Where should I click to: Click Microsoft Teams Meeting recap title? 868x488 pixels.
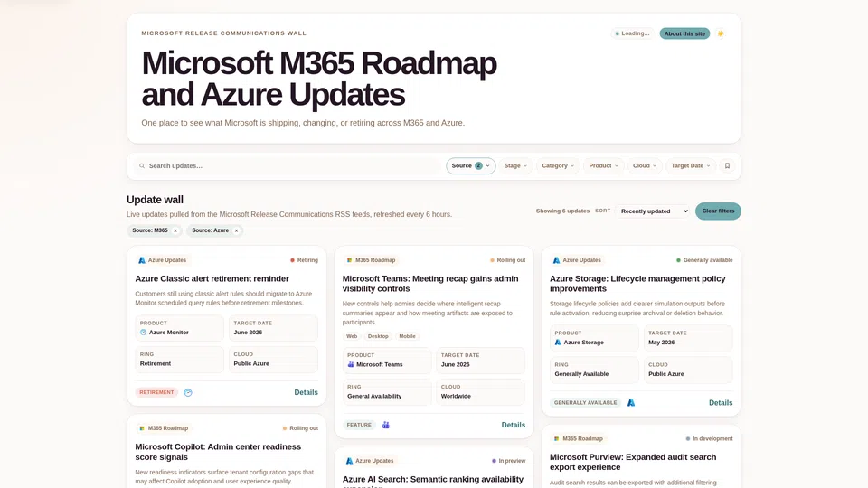(x=430, y=284)
